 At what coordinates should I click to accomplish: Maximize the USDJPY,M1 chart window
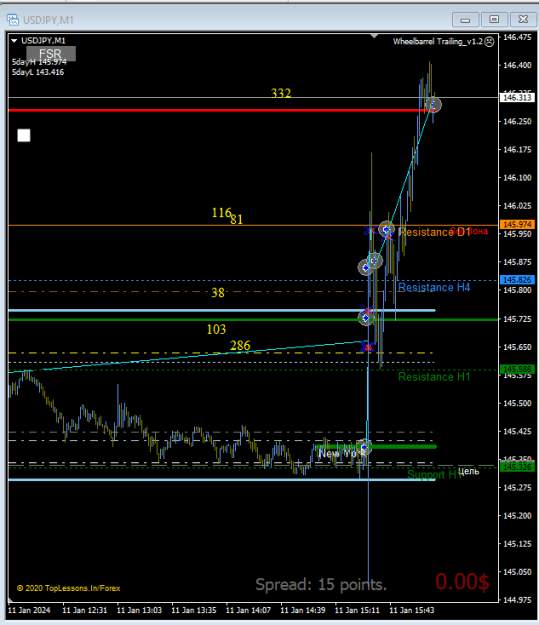coord(494,19)
